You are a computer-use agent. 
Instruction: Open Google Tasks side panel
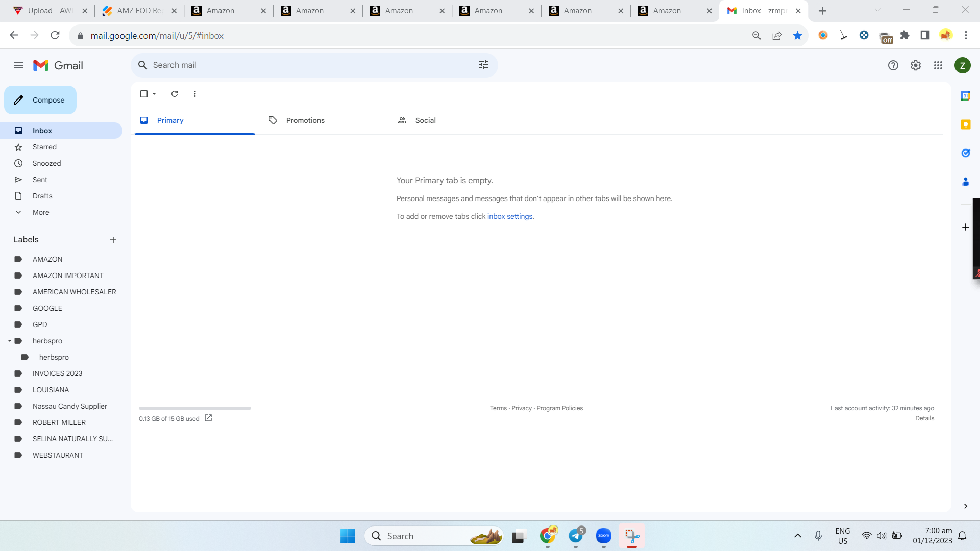(x=966, y=153)
